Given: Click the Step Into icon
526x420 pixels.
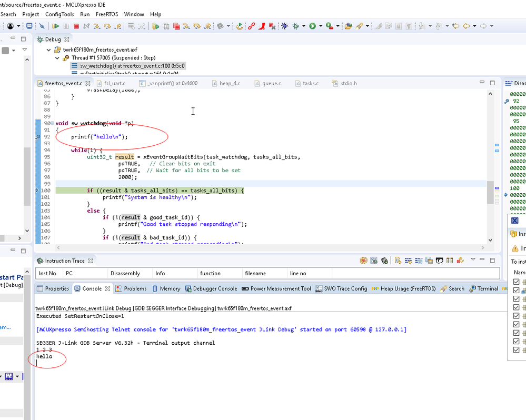Looking at the screenshot, I should (x=96, y=26).
